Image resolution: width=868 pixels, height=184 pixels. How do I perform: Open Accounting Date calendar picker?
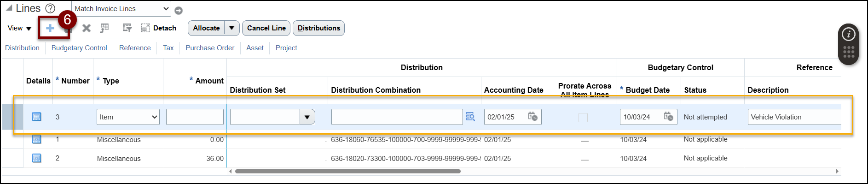tap(533, 117)
